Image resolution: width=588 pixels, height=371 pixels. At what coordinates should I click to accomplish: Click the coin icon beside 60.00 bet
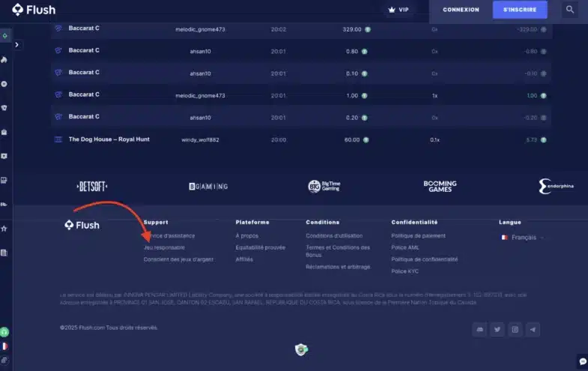366,140
